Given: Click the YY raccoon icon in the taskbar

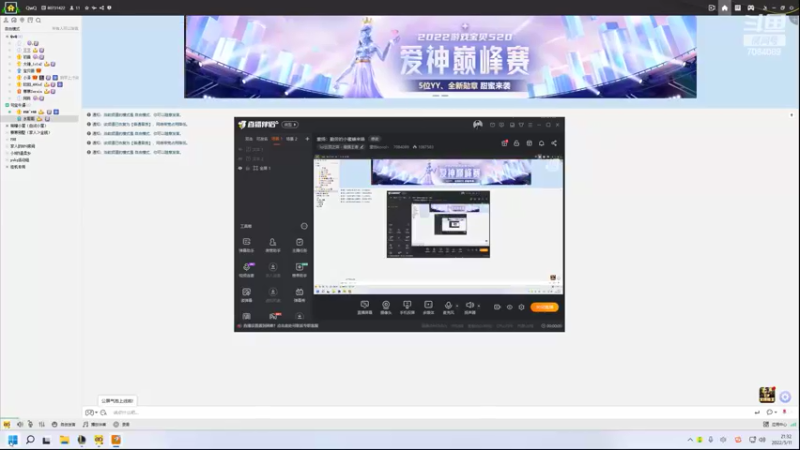Looking at the screenshot, I should click(98, 440).
